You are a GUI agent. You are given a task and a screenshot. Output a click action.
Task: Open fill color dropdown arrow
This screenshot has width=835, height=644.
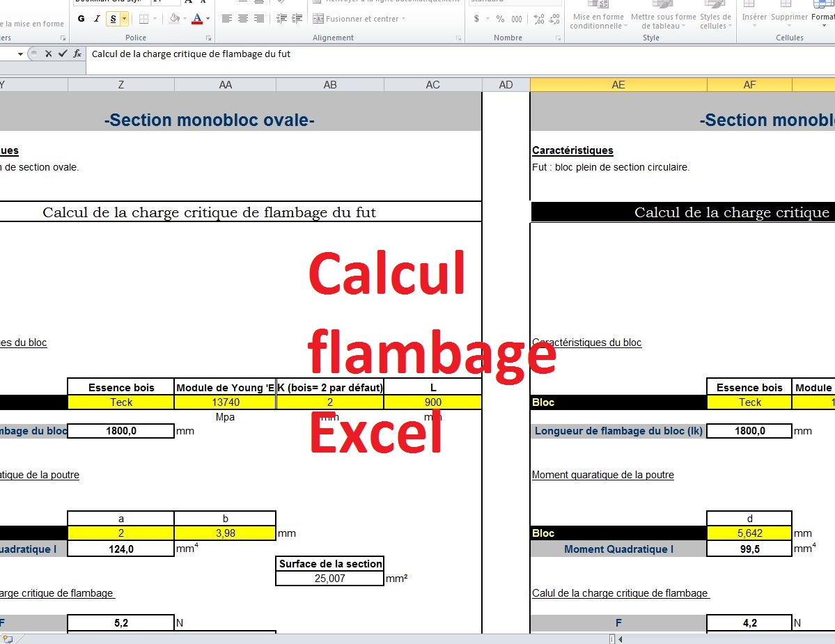[x=185, y=19]
